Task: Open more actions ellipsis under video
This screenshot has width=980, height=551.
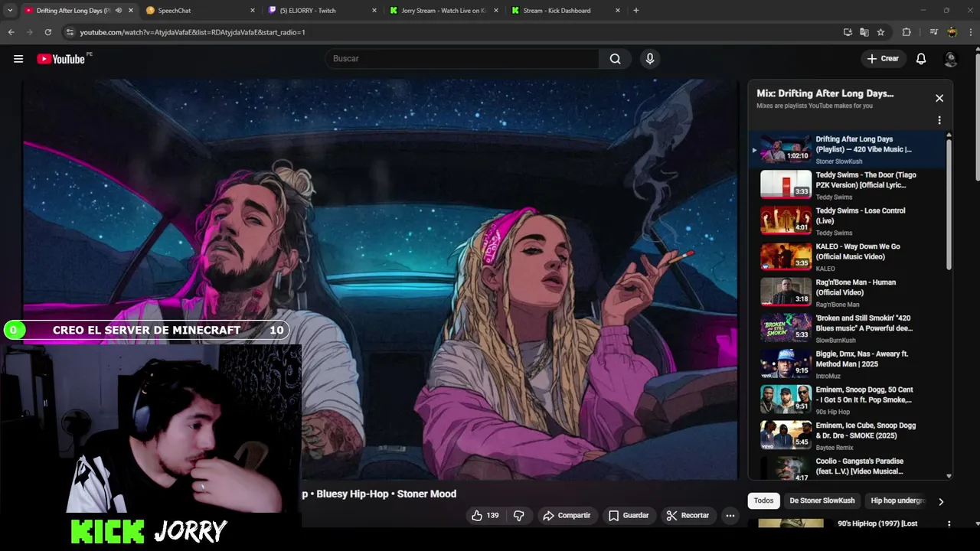Action: (x=730, y=516)
